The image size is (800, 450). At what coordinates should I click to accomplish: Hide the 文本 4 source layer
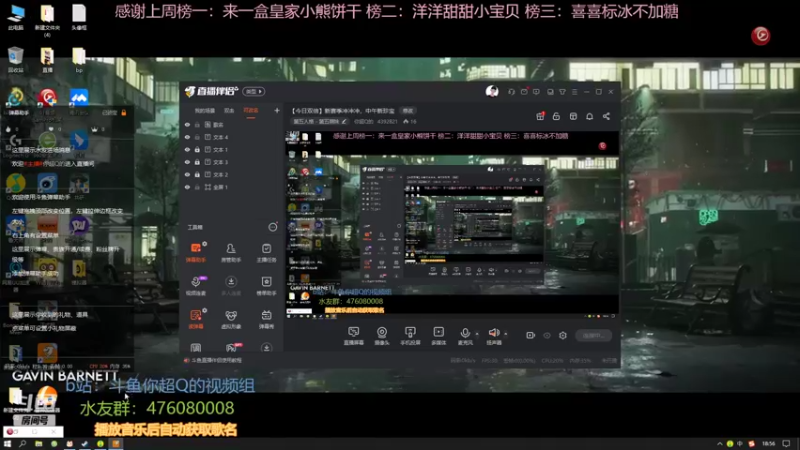(x=187, y=137)
